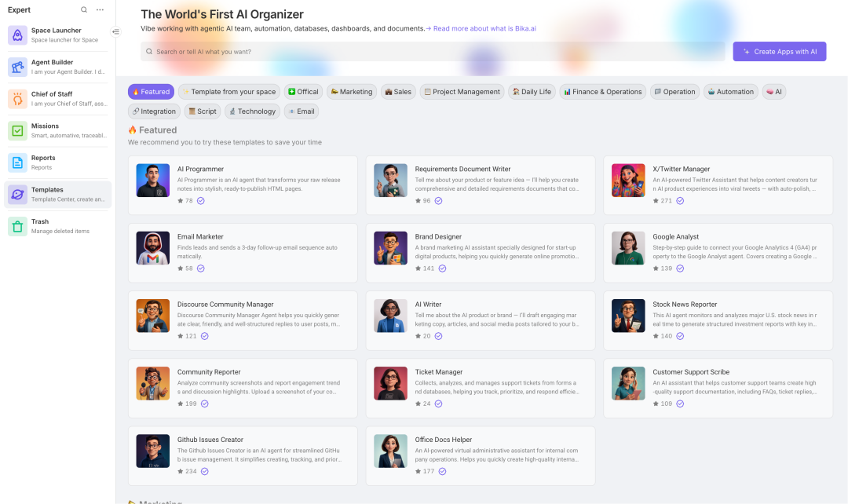Click the sidebar search magnifier icon
The width and height of the screenshot is (848, 504).
(84, 9)
